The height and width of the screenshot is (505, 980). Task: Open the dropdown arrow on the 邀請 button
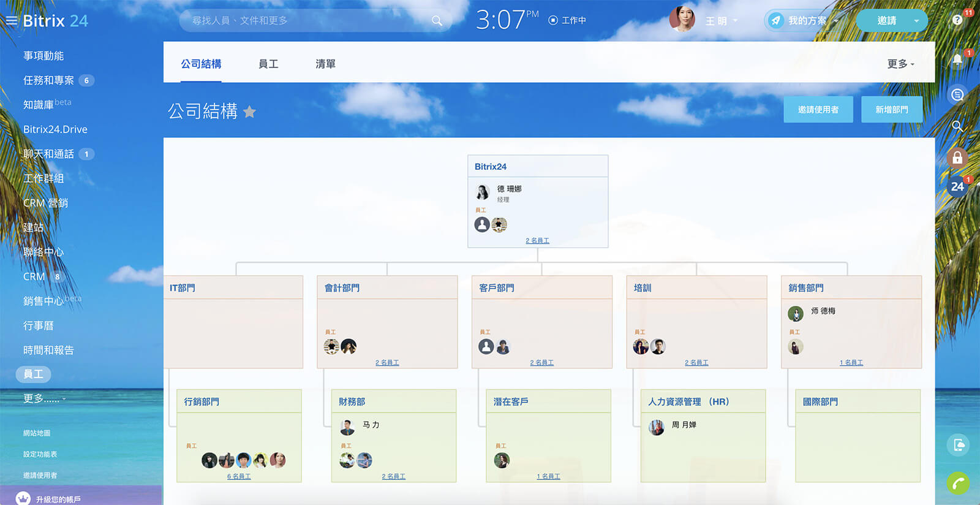[x=916, y=21]
